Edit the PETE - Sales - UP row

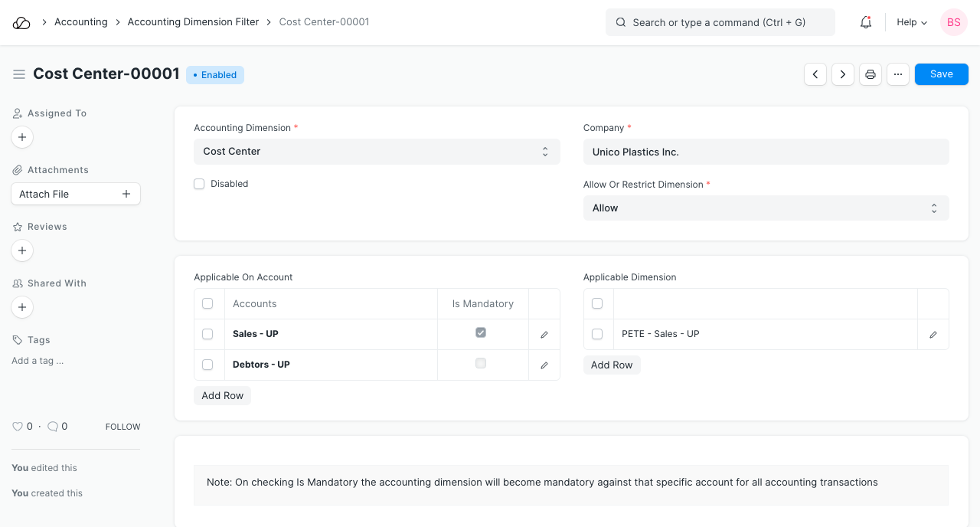(933, 335)
